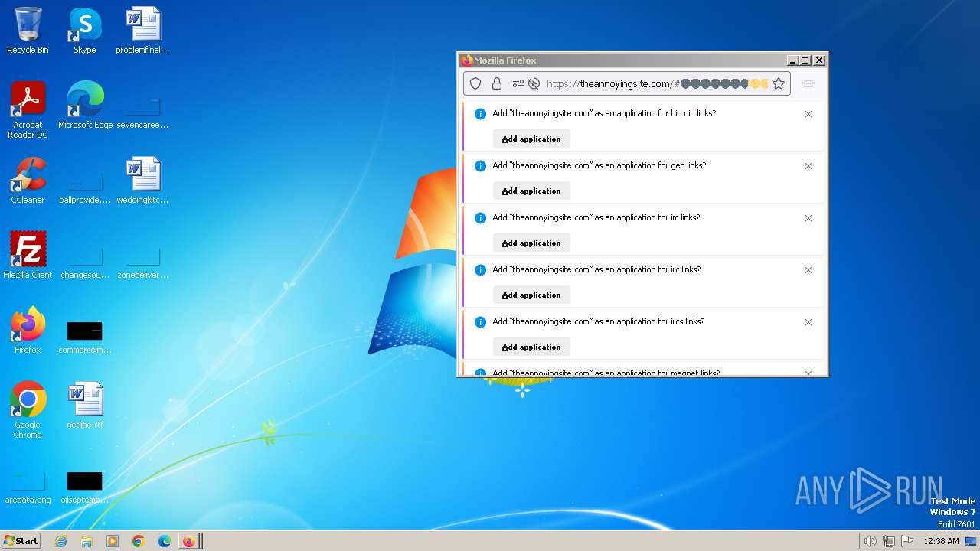Select CCleaner desktop shortcut
980x551 pixels.
click(x=28, y=181)
